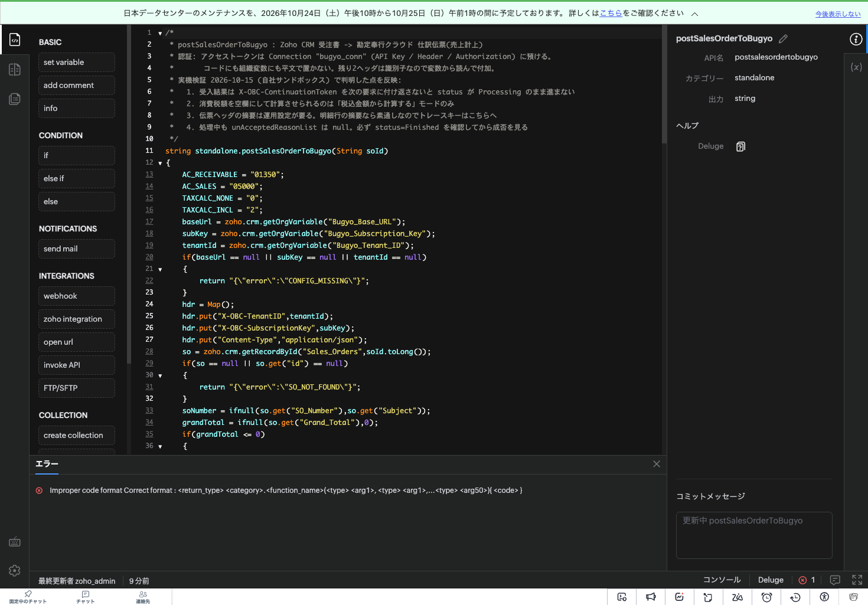Image resolution: width=868 pixels, height=605 pixels.
Task: Open the documentation book icon in left rail
Action: pyautogui.click(x=15, y=70)
